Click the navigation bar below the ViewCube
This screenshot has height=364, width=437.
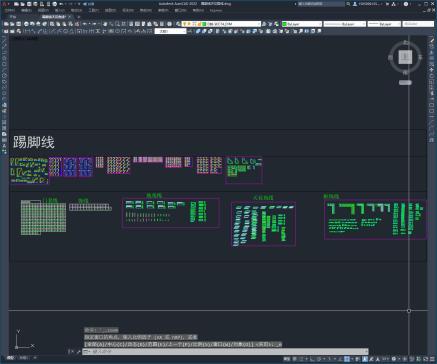[405, 82]
